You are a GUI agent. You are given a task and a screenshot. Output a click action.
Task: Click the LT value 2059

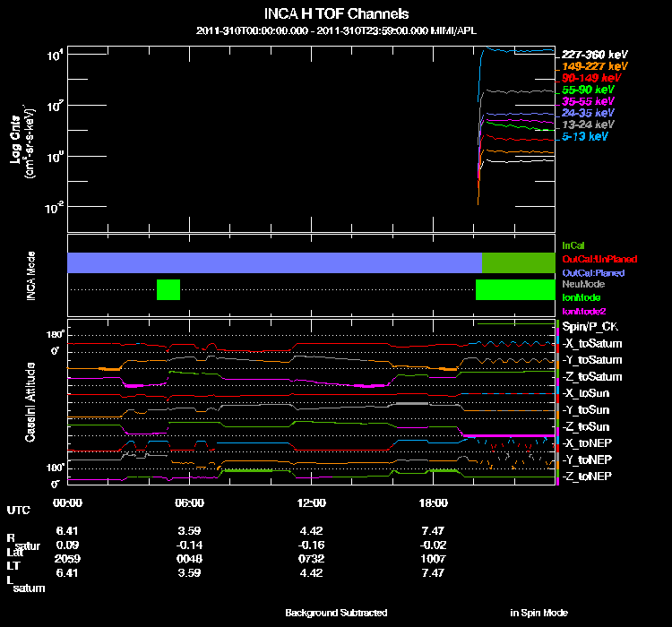click(67, 559)
